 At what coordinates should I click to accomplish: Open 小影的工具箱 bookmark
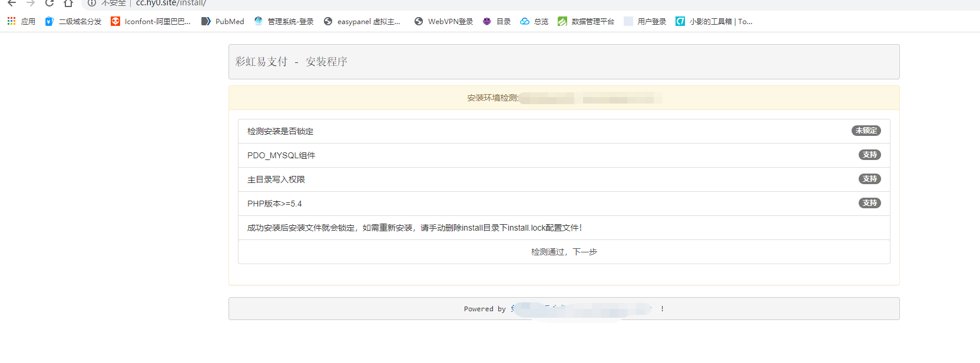pyautogui.click(x=714, y=22)
